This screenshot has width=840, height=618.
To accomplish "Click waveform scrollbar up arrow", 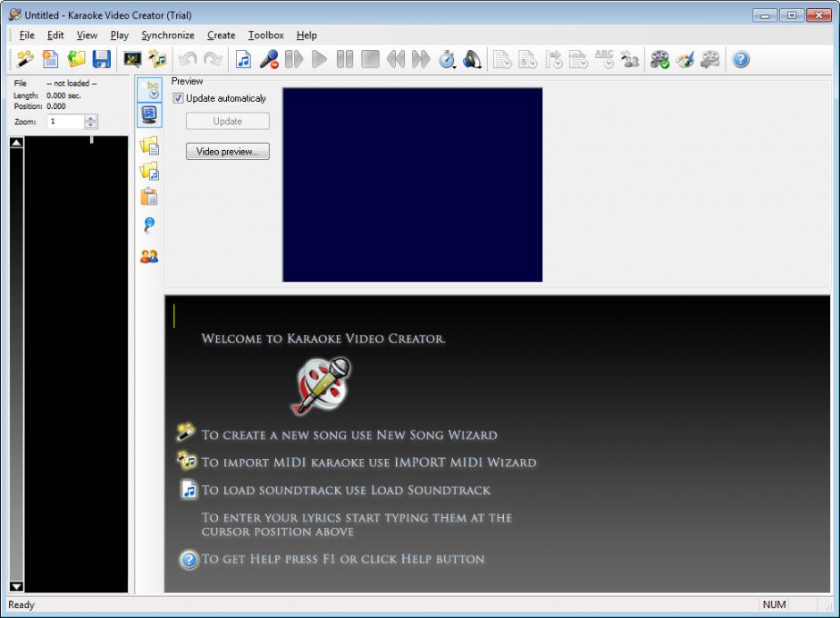I will [x=17, y=143].
